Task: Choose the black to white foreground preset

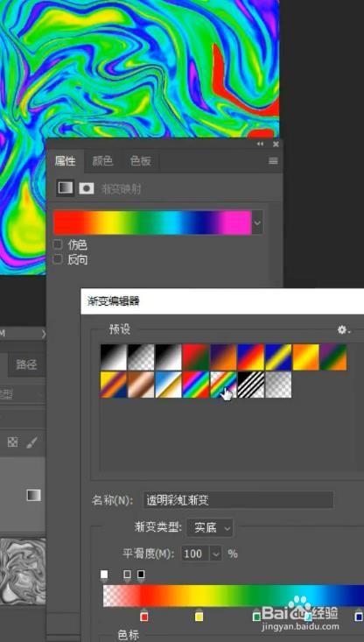Action: [113, 357]
